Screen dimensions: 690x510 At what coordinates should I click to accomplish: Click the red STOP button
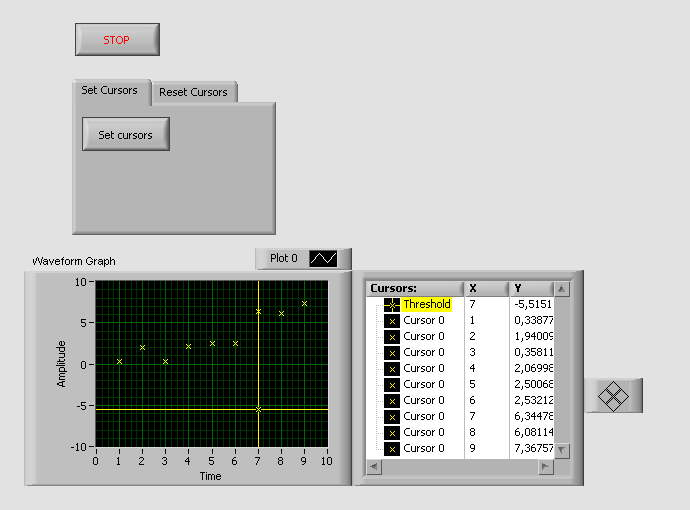click(x=117, y=40)
